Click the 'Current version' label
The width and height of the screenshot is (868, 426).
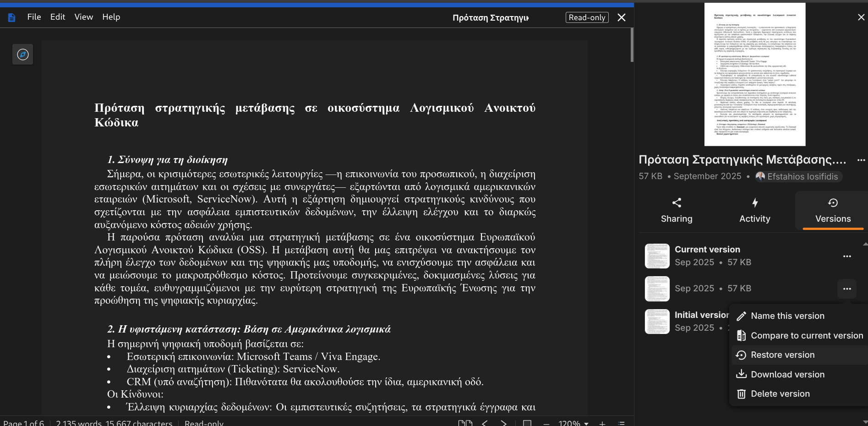pyautogui.click(x=707, y=250)
